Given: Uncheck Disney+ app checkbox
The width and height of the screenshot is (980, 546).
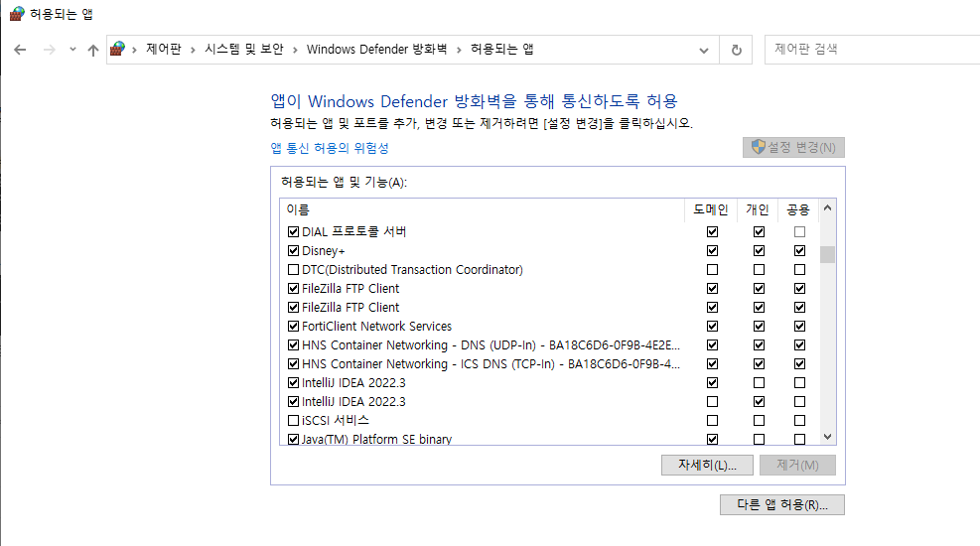Looking at the screenshot, I should pos(293,250).
